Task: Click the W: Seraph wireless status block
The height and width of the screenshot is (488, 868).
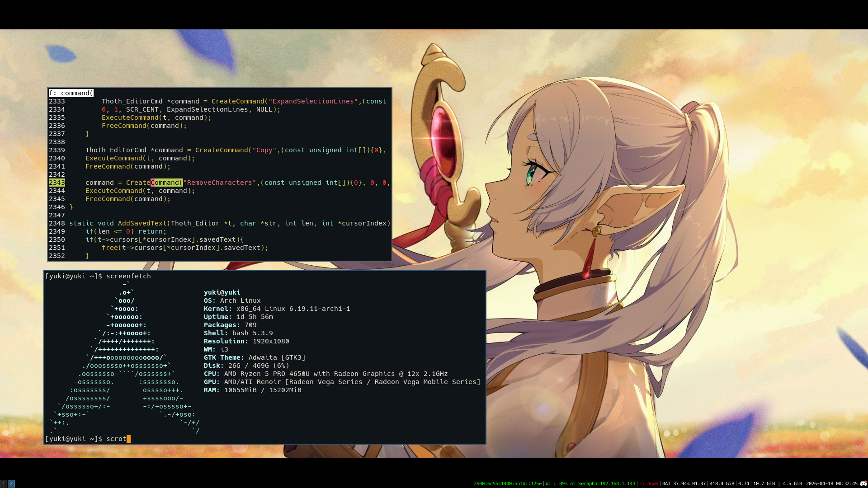Action: 590,483
